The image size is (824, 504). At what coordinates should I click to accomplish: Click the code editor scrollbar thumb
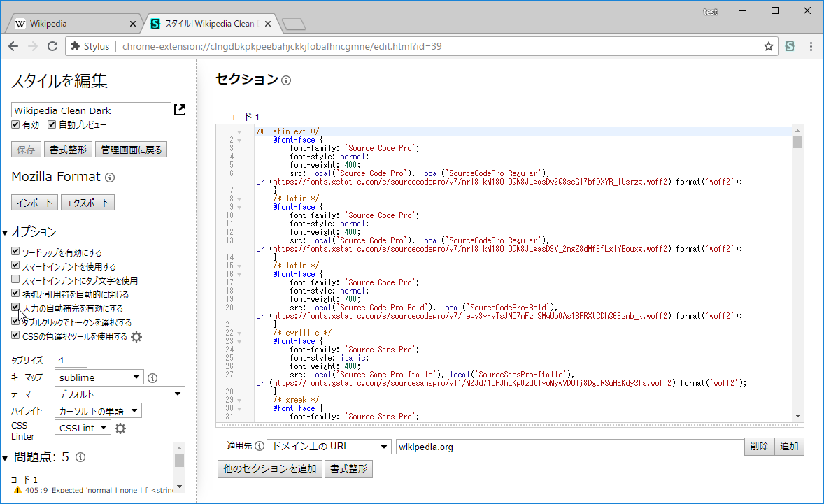[x=797, y=143]
